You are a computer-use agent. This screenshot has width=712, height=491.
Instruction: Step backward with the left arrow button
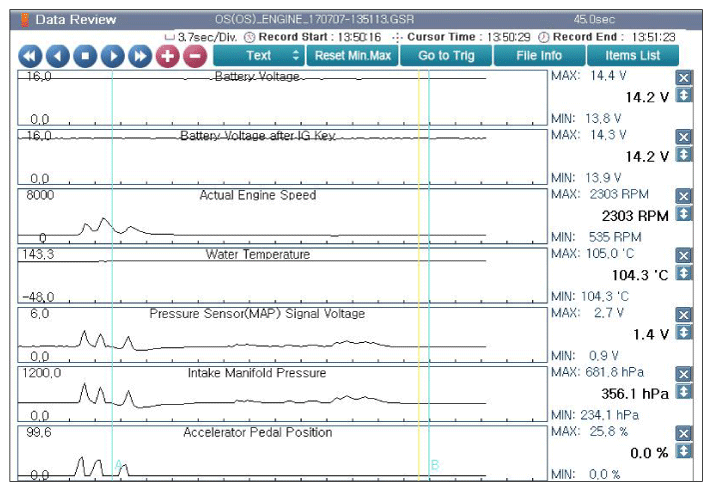pyautogui.click(x=58, y=56)
